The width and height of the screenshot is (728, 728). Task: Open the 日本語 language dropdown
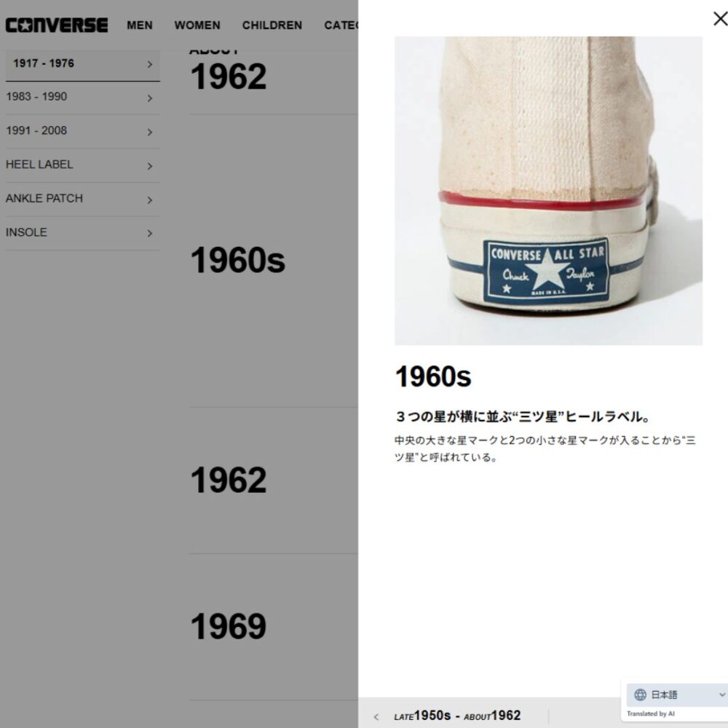(678, 695)
